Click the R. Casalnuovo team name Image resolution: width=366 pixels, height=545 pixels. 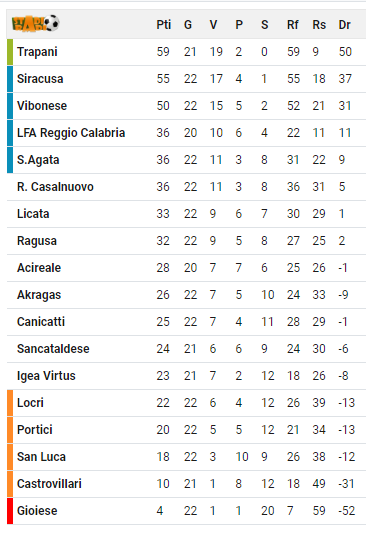tap(55, 187)
